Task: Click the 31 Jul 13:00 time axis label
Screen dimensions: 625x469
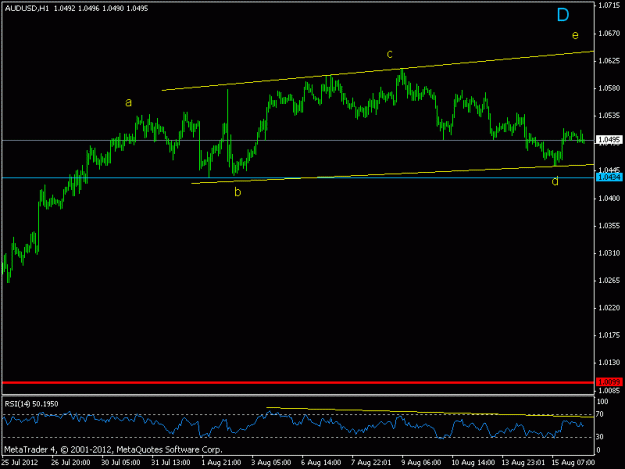Action: [x=171, y=462]
